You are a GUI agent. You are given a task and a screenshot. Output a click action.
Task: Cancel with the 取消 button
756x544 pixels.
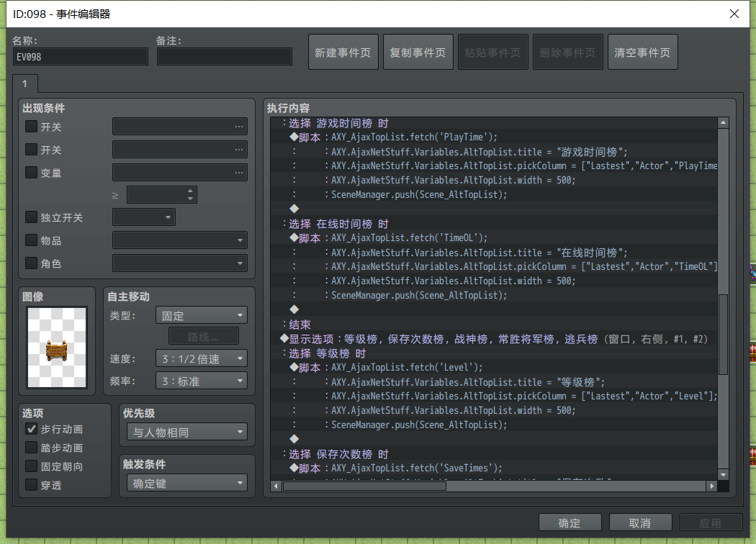640,523
